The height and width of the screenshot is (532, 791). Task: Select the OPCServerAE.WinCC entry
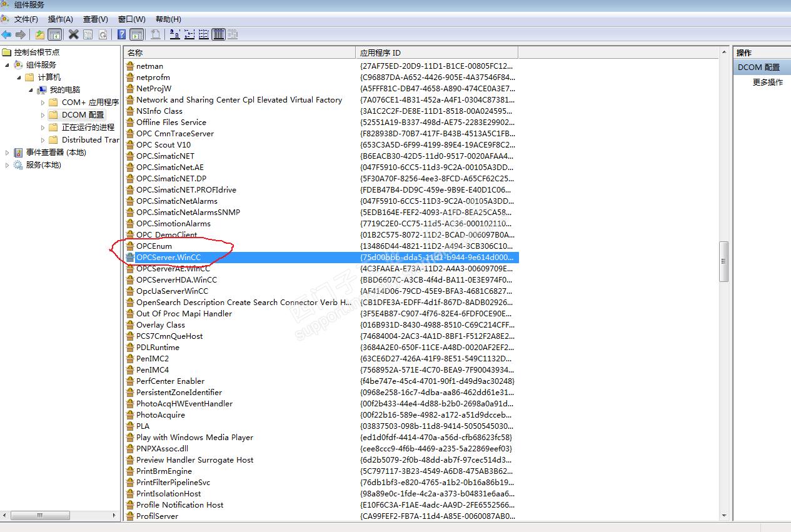(x=173, y=269)
